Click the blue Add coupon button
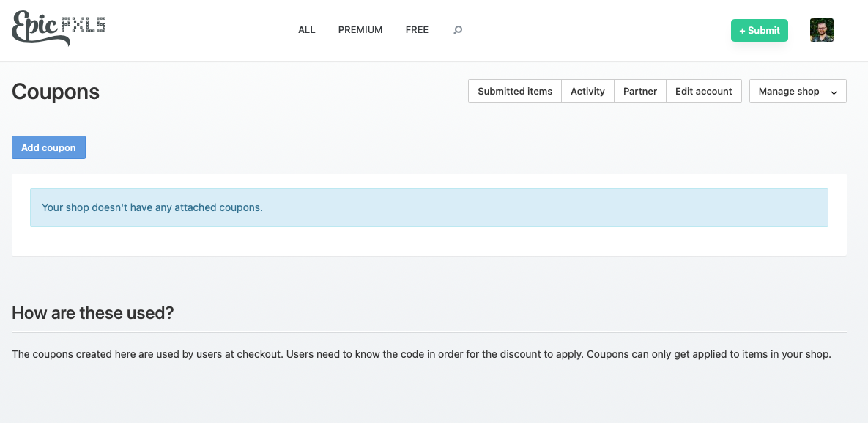Image resolution: width=868 pixels, height=423 pixels. (x=48, y=147)
